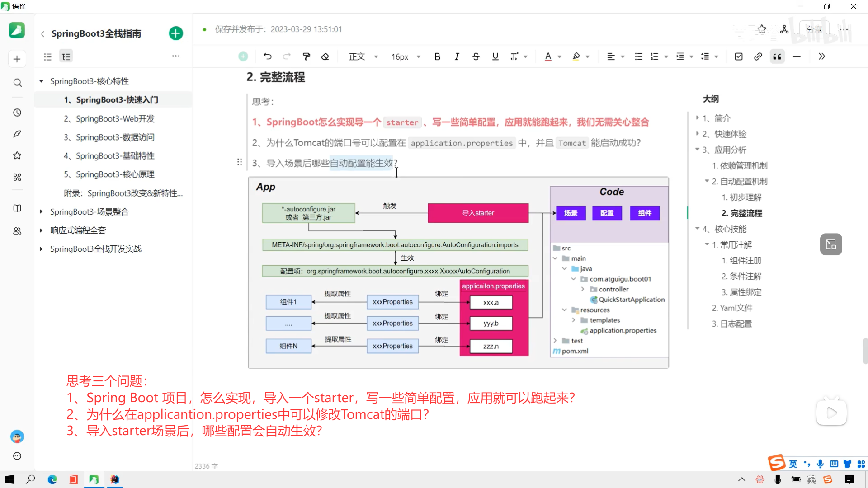
Task: Click the format painter icon
Action: click(307, 56)
